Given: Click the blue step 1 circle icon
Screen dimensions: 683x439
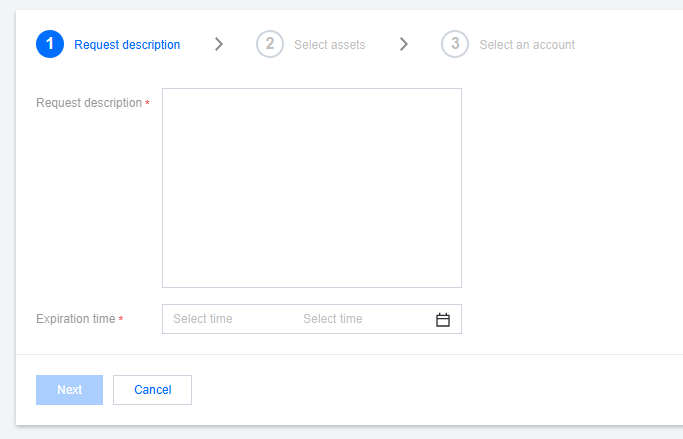Looking at the screenshot, I should tap(49, 44).
